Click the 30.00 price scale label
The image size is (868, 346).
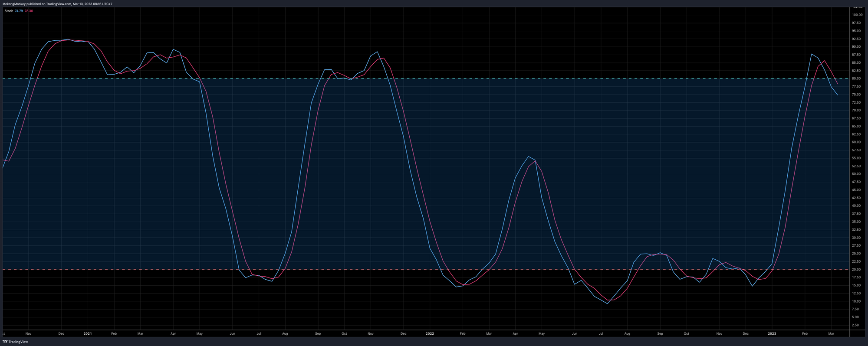click(857, 238)
